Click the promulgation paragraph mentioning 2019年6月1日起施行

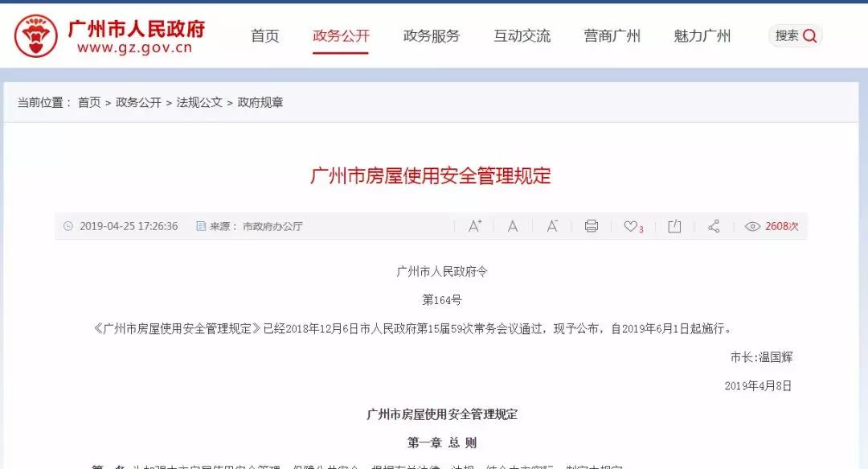[414, 329]
